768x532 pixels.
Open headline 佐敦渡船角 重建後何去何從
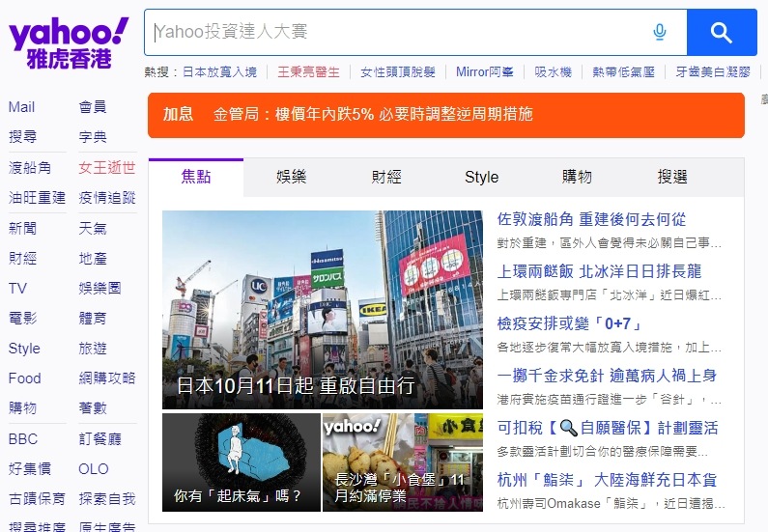(x=591, y=219)
